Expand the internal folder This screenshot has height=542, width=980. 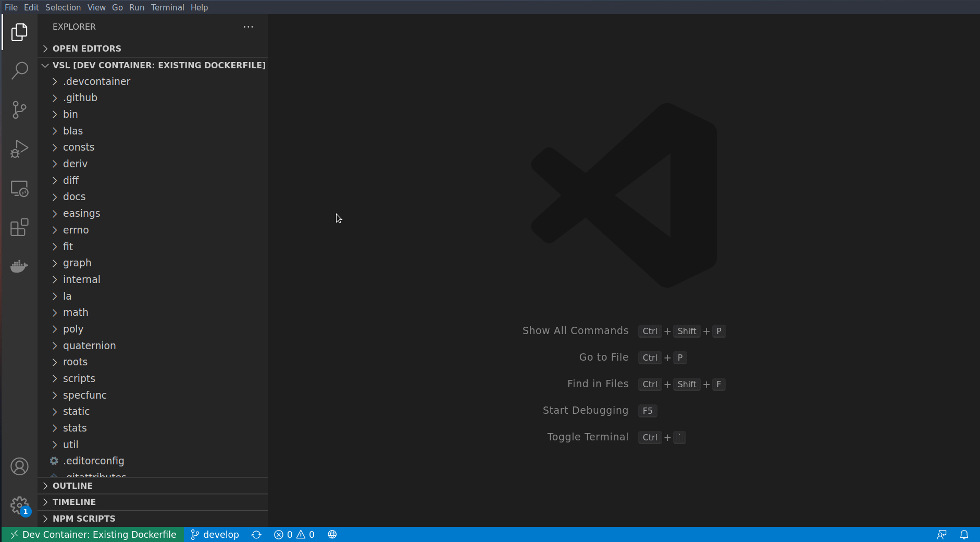tap(153, 279)
